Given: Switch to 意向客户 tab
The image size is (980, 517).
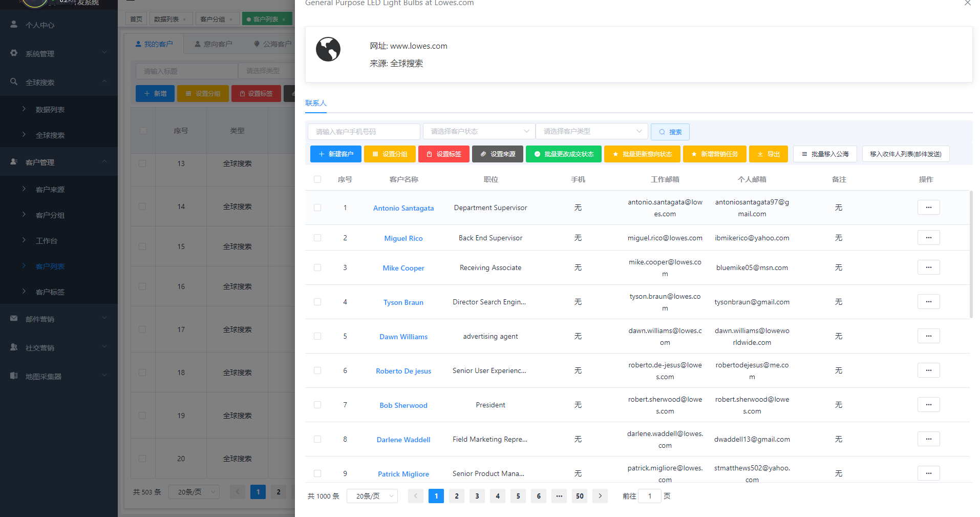Looking at the screenshot, I should point(214,44).
